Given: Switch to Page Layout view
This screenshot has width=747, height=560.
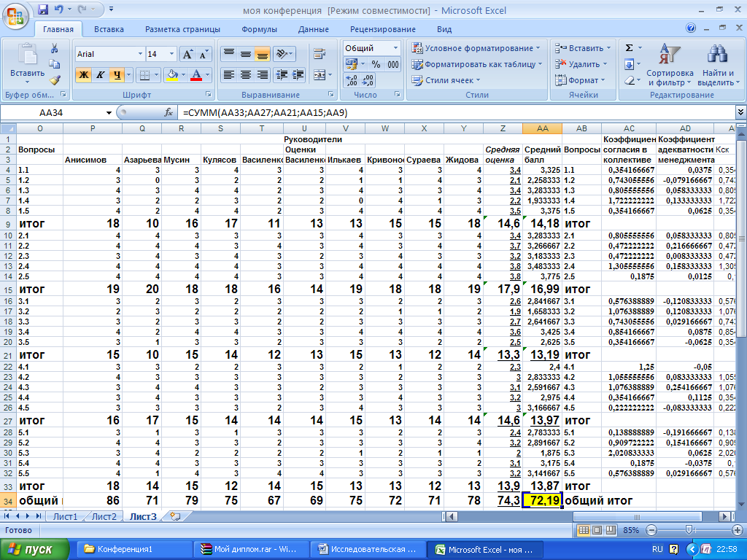Looking at the screenshot, I should click(x=597, y=530).
